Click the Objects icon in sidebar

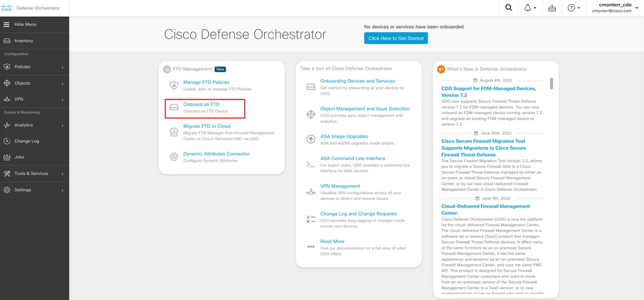click(x=6, y=83)
